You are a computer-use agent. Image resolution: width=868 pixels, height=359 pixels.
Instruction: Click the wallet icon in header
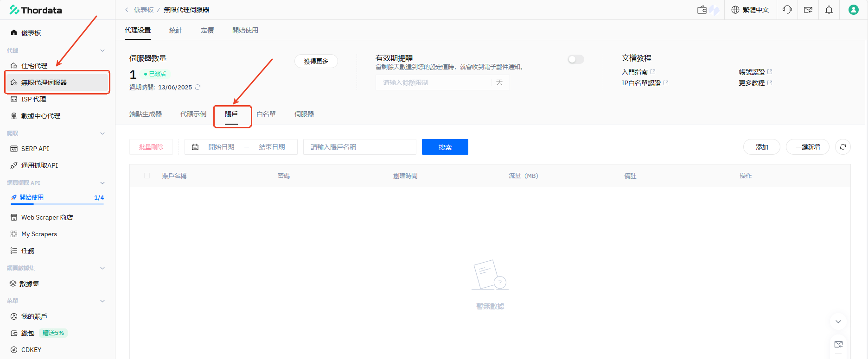(x=702, y=10)
